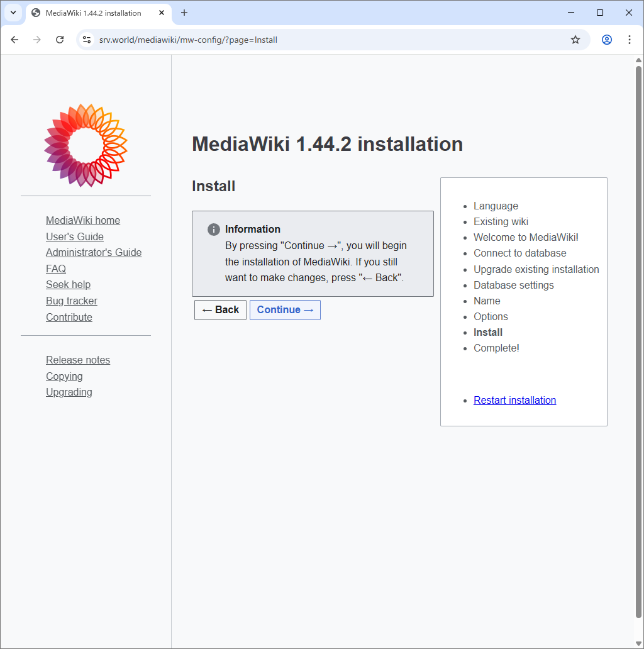
Task: Bookmark this page with the star icon
Action: pos(575,40)
